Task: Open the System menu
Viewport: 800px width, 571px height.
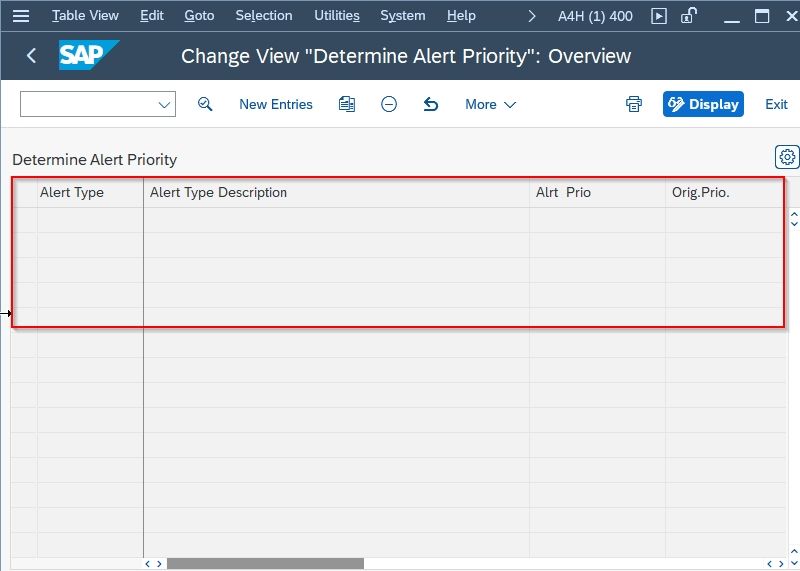Action: tap(403, 16)
